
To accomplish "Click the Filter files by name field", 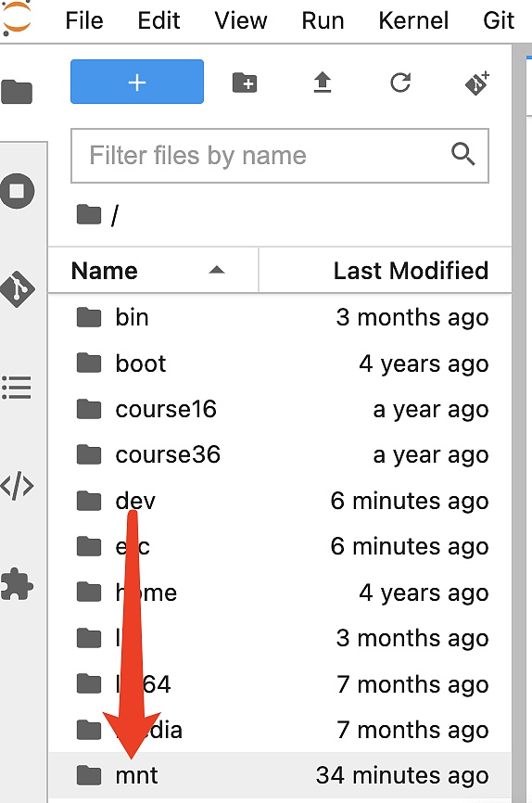I will point(280,156).
